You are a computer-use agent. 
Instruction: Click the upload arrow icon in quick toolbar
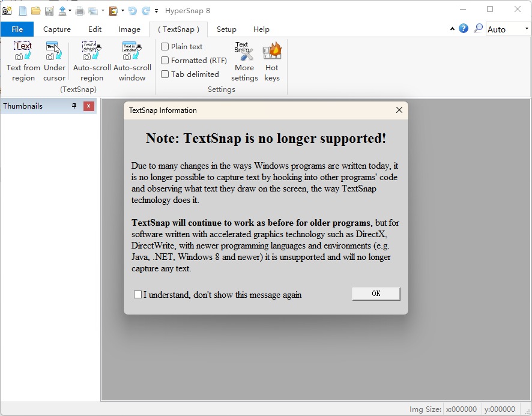point(62,11)
